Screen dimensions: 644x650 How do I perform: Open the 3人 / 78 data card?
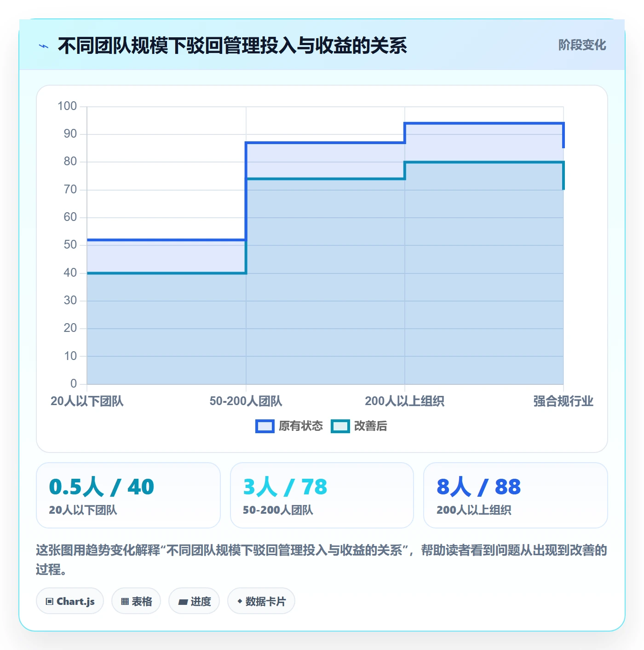[x=322, y=495]
